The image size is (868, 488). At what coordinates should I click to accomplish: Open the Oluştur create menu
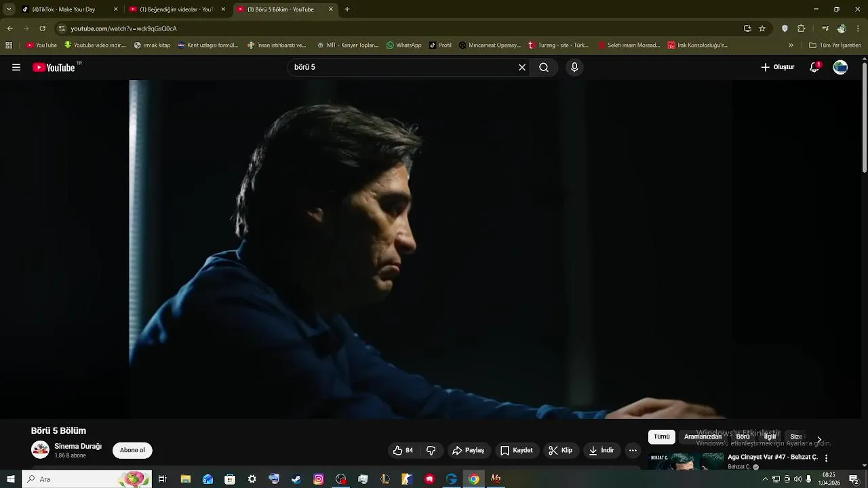point(777,67)
